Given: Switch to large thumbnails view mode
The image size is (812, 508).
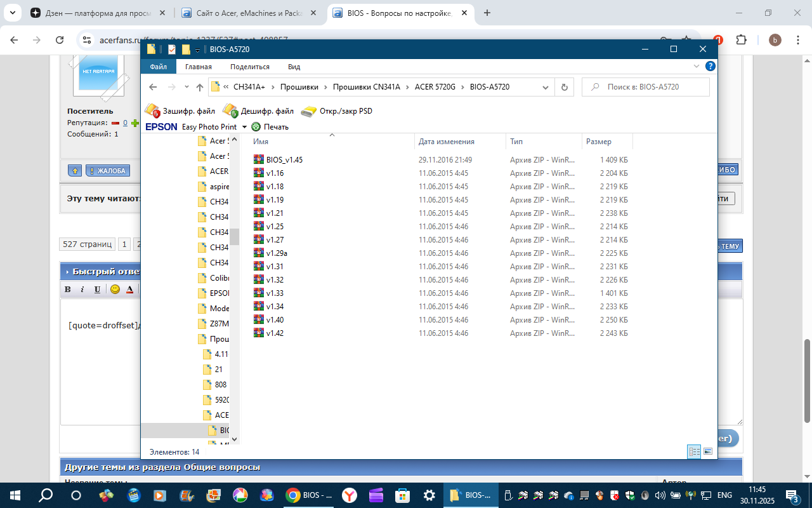Looking at the screenshot, I should [708, 451].
